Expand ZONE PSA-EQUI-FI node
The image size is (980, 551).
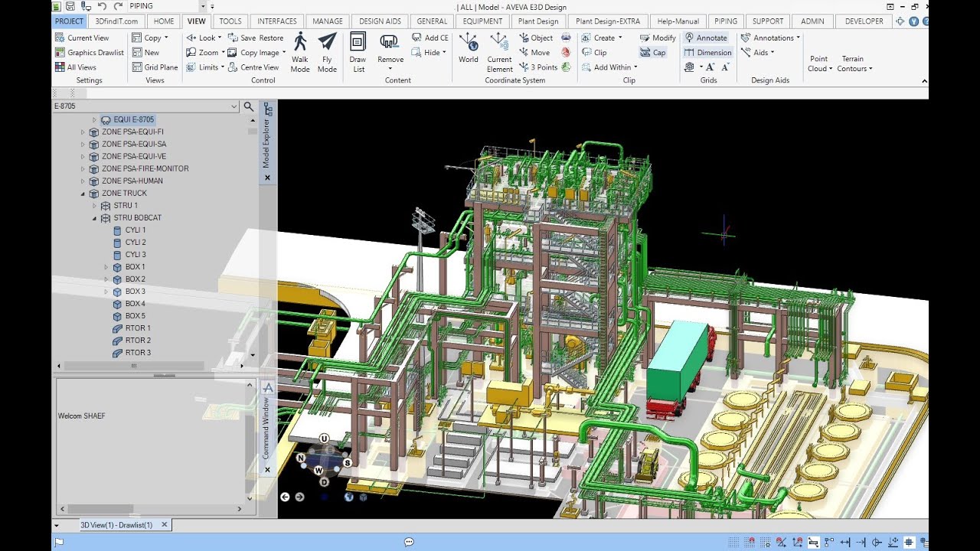83,132
